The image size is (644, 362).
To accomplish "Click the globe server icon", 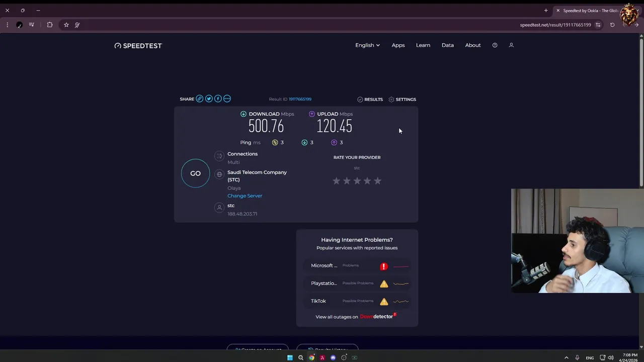I will point(219,174).
